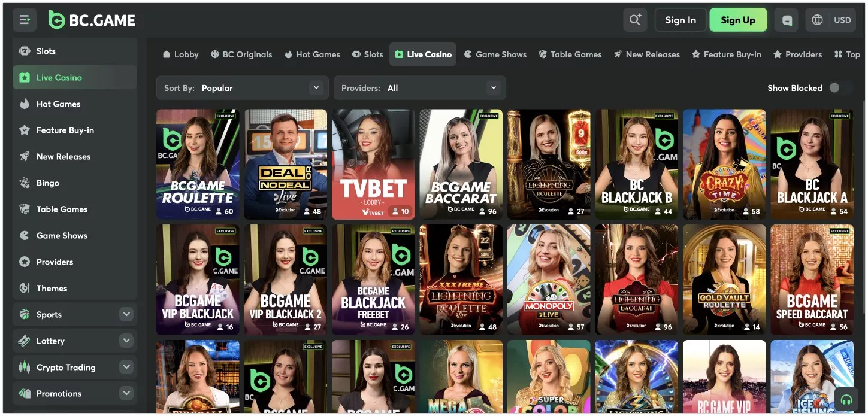Click the Feature Buy-in star icon in sidebar
868x416 pixels.
[x=25, y=130]
